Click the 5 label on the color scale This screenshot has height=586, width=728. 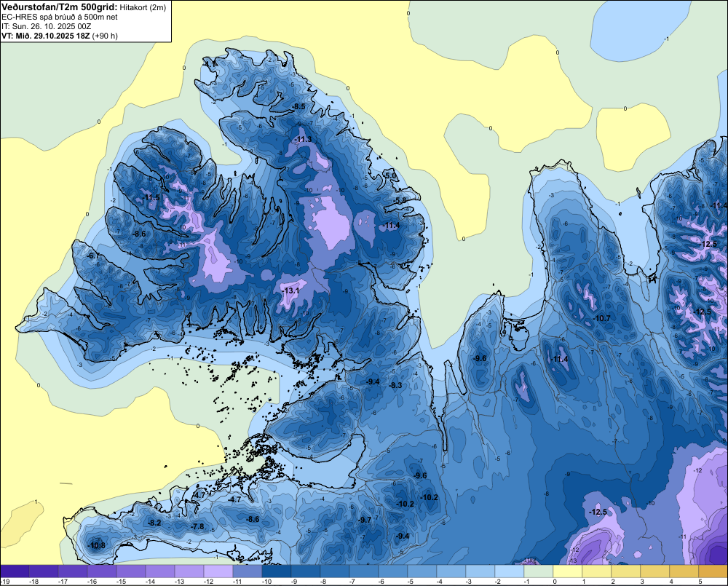[700, 582]
